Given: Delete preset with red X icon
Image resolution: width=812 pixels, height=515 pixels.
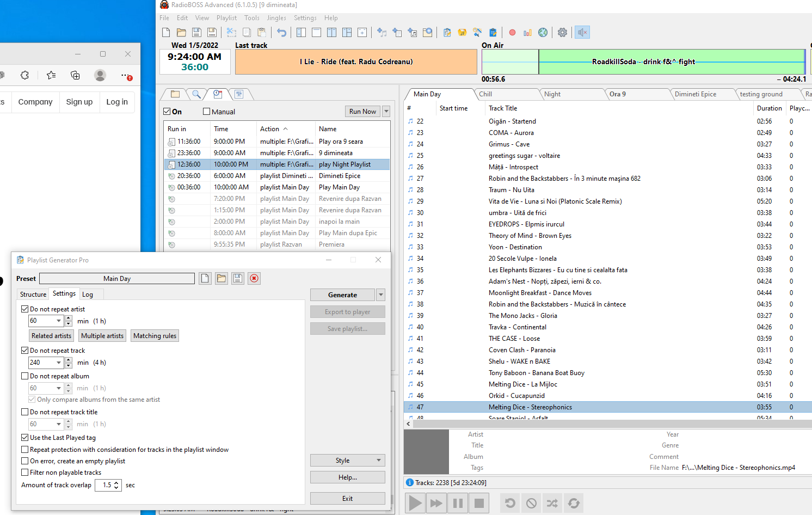Looking at the screenshot, I should click(x=254, y=278).
